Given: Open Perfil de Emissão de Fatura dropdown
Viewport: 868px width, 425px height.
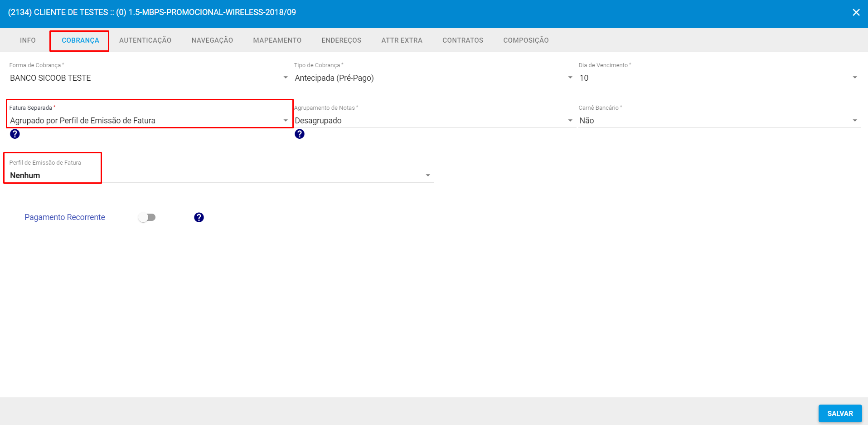Looking at the screenshot, I should tap(221, 175).
